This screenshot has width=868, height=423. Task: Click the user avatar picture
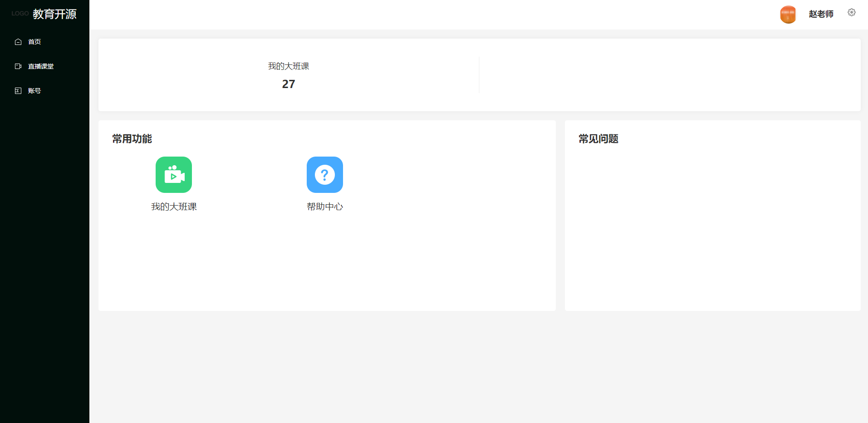pyautogui.click(x=788, y=15)
